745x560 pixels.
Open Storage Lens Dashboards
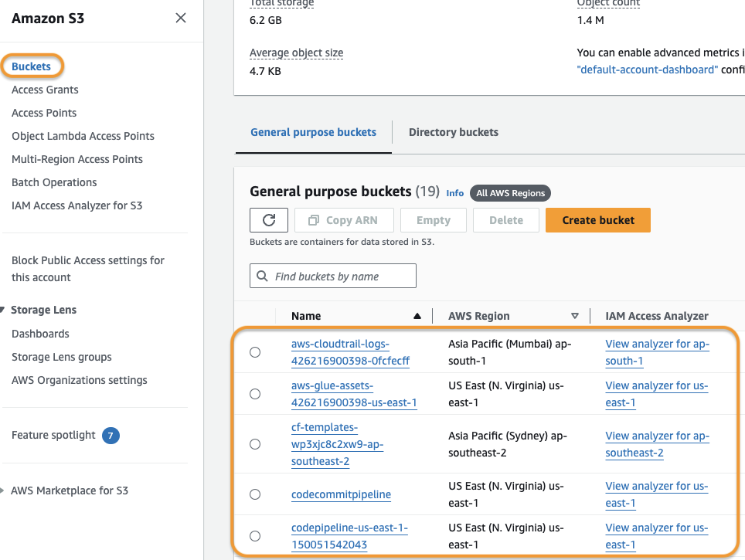(40, 334)
